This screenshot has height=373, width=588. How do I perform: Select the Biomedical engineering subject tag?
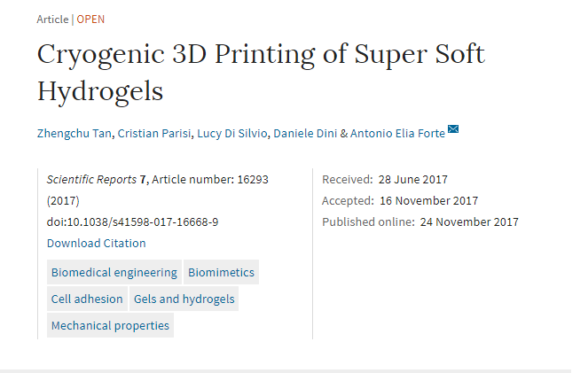pyautogui.click(x=114, y=273)
